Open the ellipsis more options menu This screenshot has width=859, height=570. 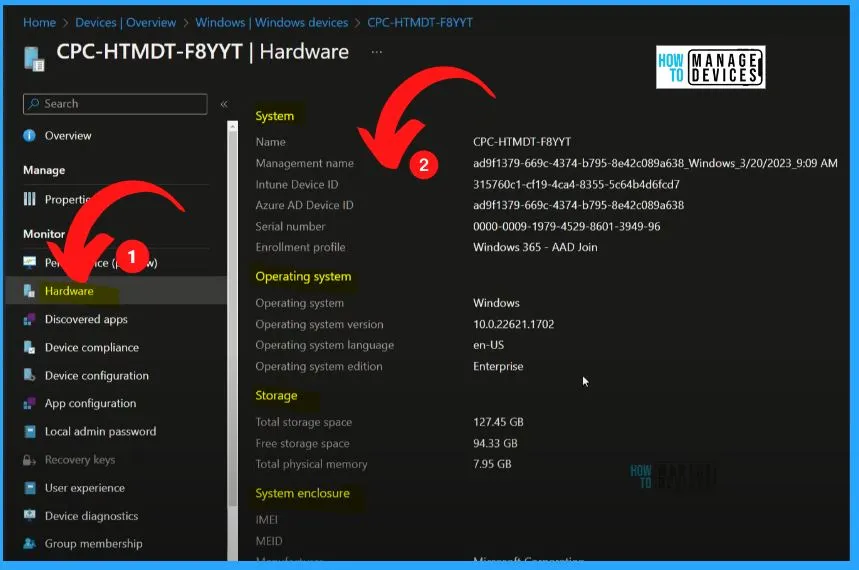pos(376,52)
